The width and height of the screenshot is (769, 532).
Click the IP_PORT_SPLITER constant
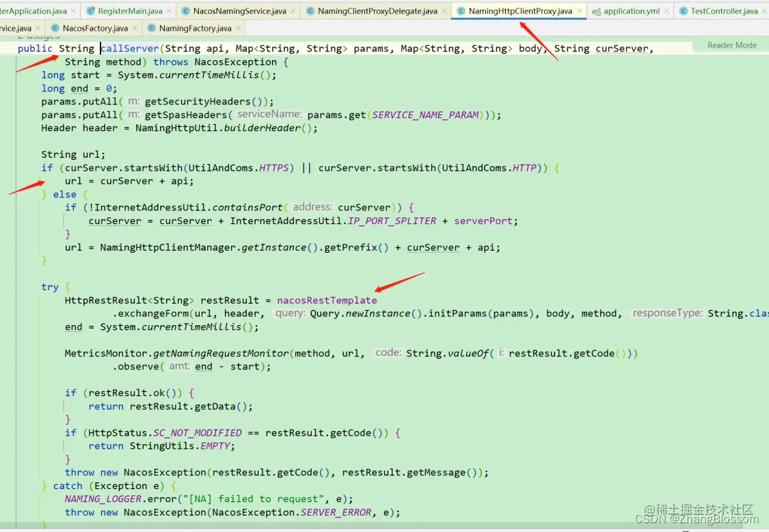[392, 221]
